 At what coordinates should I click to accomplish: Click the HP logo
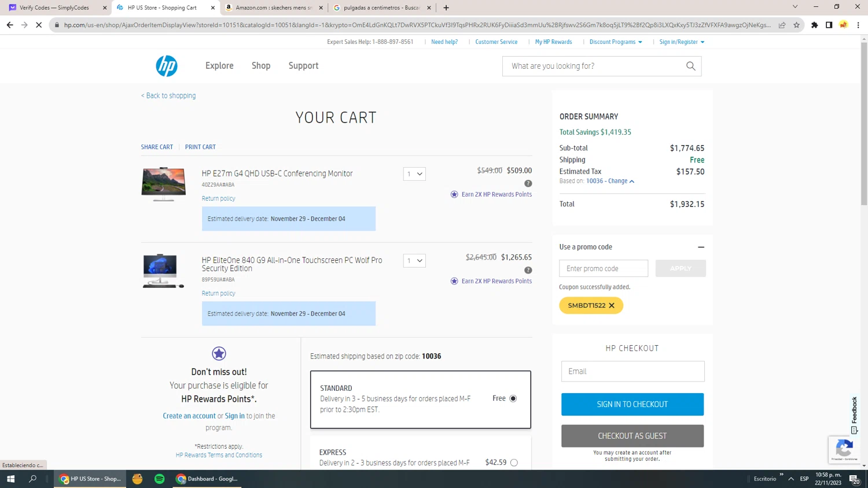pos(167,66)
